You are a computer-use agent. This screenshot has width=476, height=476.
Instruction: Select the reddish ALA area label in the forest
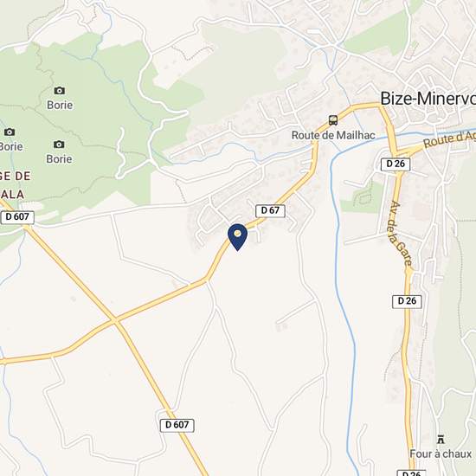[12, 195]
